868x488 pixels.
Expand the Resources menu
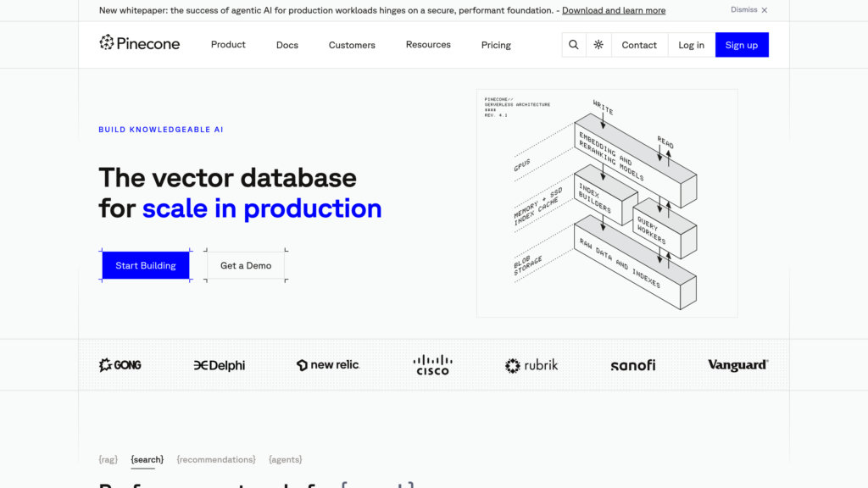pos(428,44)
